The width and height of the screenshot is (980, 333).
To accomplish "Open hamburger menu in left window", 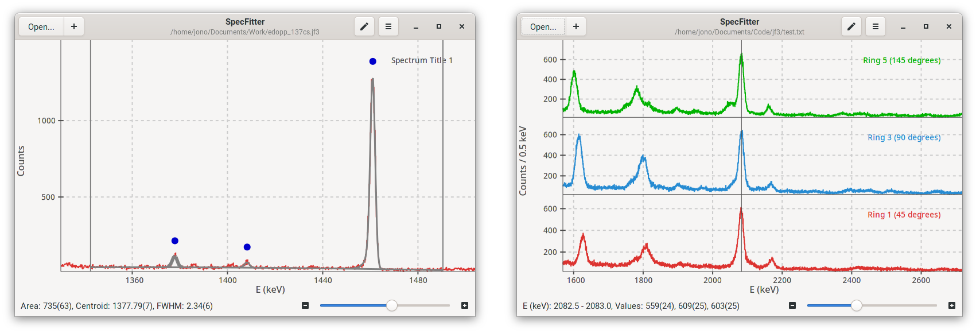I will (x=388, y=26).
